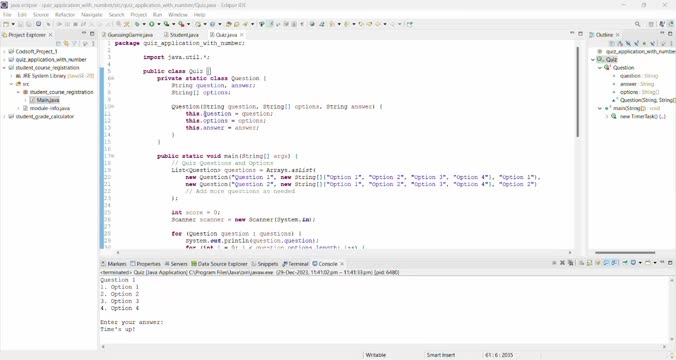Collapse the Question class in Outline
The height and width of the screenshot is (360, 676).
[600, 68]
